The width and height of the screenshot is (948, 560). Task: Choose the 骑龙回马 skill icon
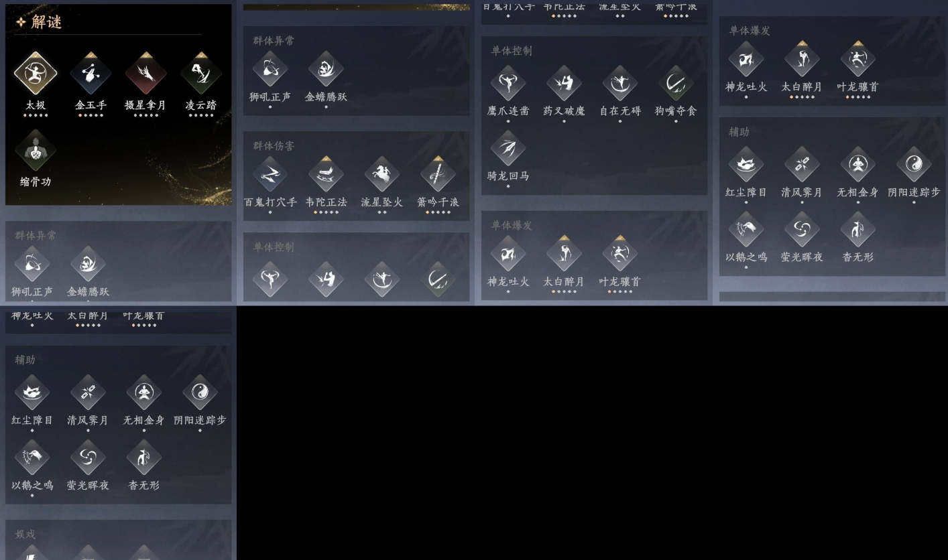pyautogui.click(x=508, y=148)
